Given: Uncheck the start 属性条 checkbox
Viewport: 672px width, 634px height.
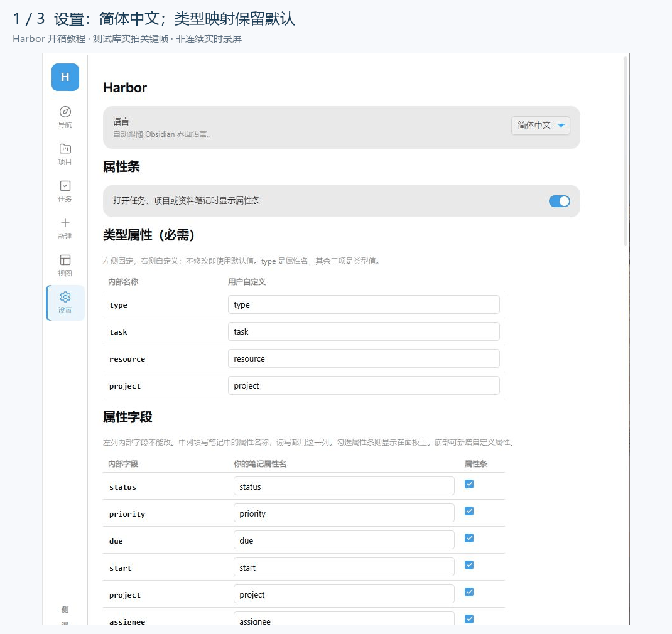Looking at the screenshot, I should click(469, 565).
